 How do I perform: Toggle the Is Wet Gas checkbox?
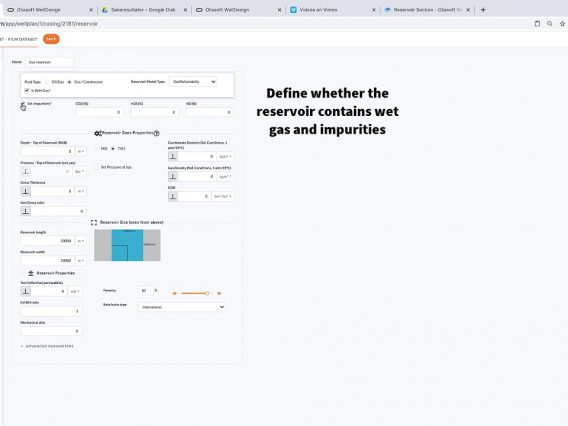tap(26, 91)
